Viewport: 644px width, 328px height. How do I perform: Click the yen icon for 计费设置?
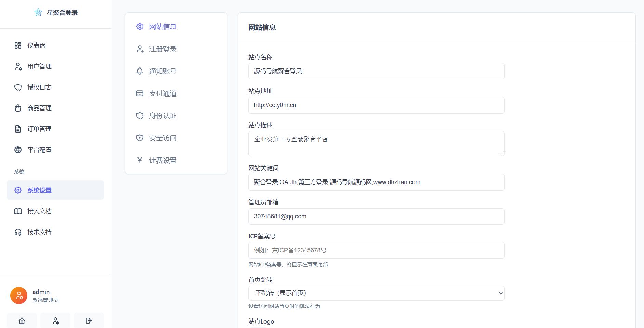(x=140, y=160)
